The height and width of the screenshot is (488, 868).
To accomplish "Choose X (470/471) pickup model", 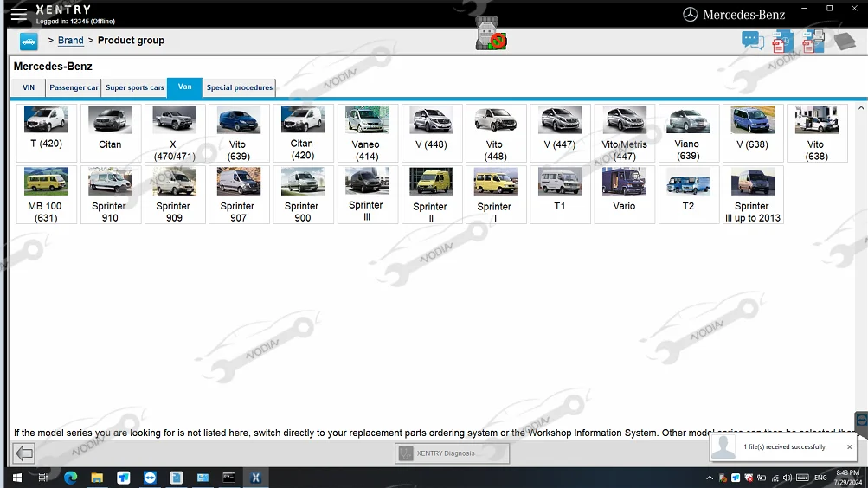I will pos(174,132).
